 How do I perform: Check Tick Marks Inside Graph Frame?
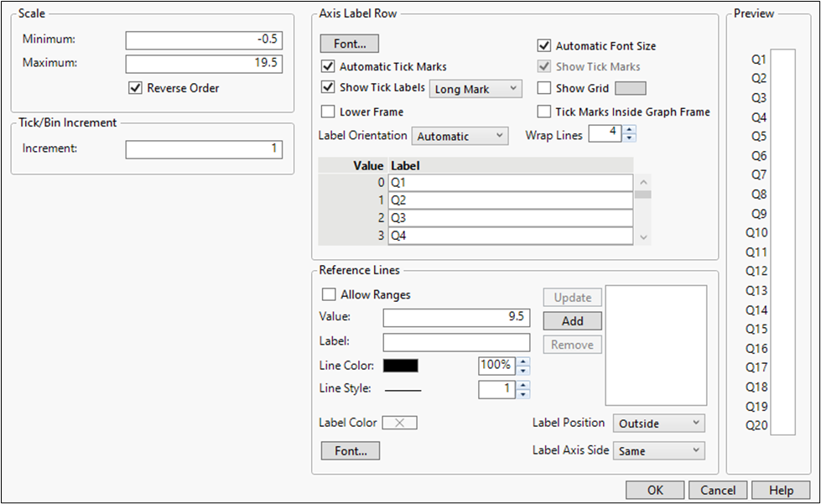tap(544, 112)
